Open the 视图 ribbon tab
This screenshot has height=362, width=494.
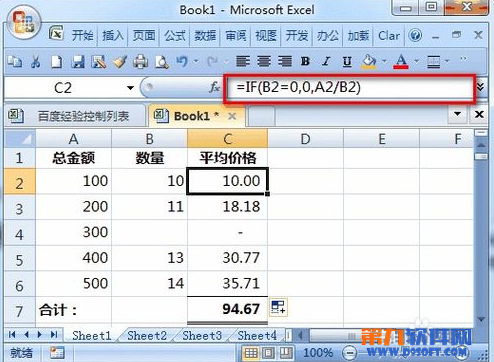coord(266,35)
